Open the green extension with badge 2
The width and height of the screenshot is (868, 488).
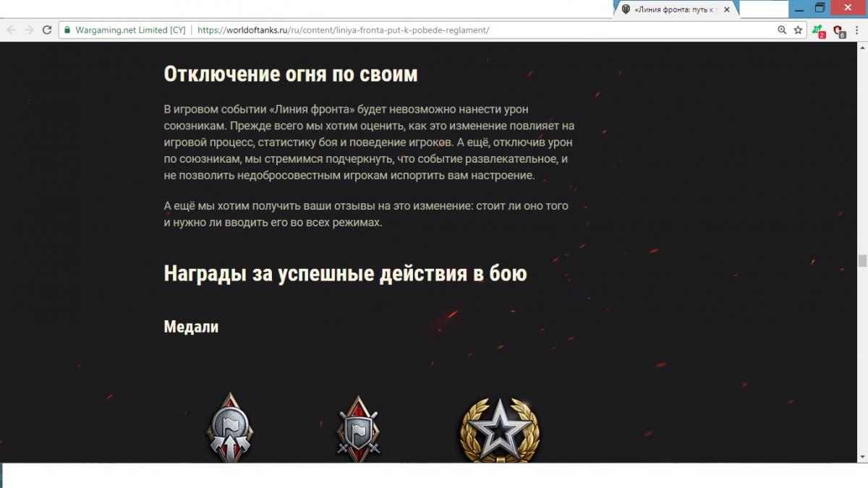pyautogui.click(x=818, y=31)
